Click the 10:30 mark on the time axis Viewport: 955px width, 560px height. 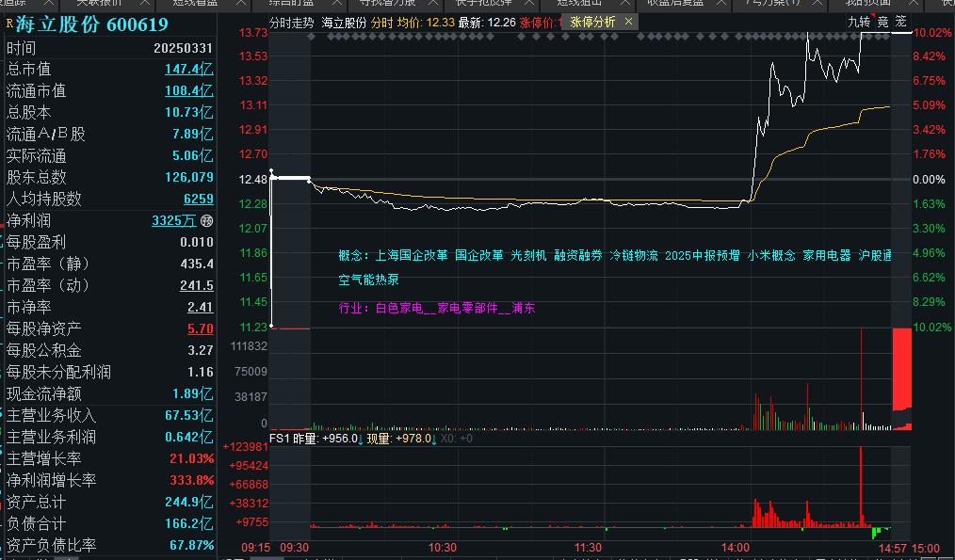[442, 546]
